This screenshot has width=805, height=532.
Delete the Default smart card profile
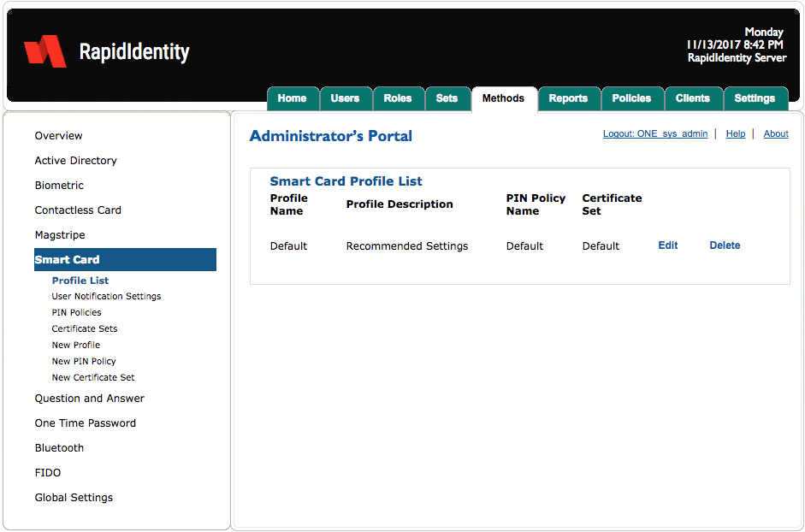coord(725,245)
